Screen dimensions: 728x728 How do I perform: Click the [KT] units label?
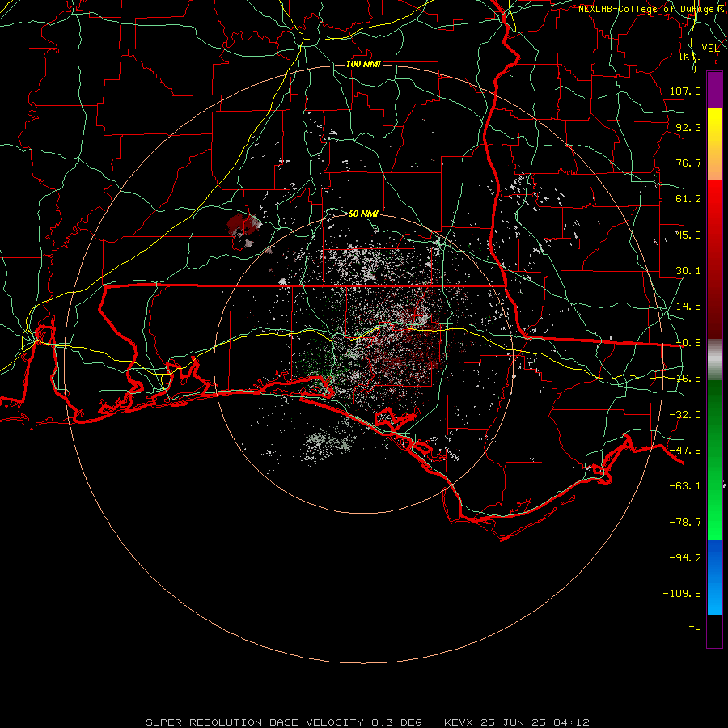[x=691, y=56]
